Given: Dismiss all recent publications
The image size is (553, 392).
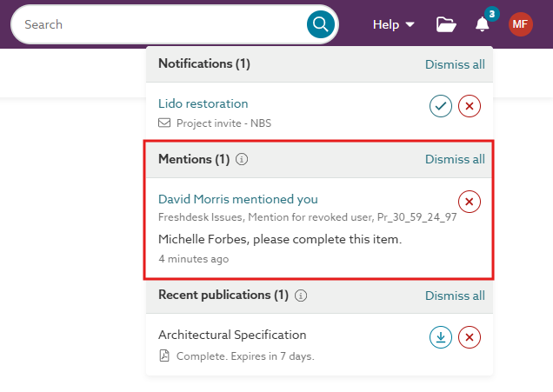Looking at the screenshot, I should point(455,296).
